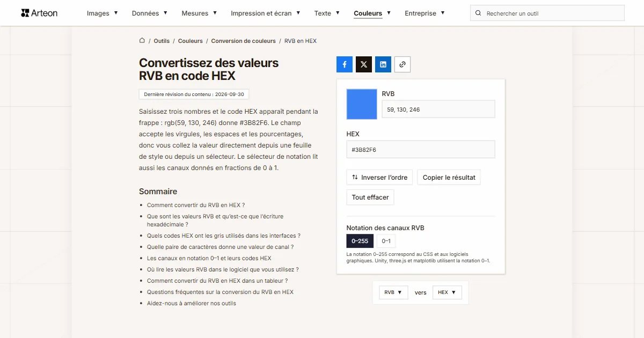
Task: Copy the page link icon
Action: [x=402, y=64]
